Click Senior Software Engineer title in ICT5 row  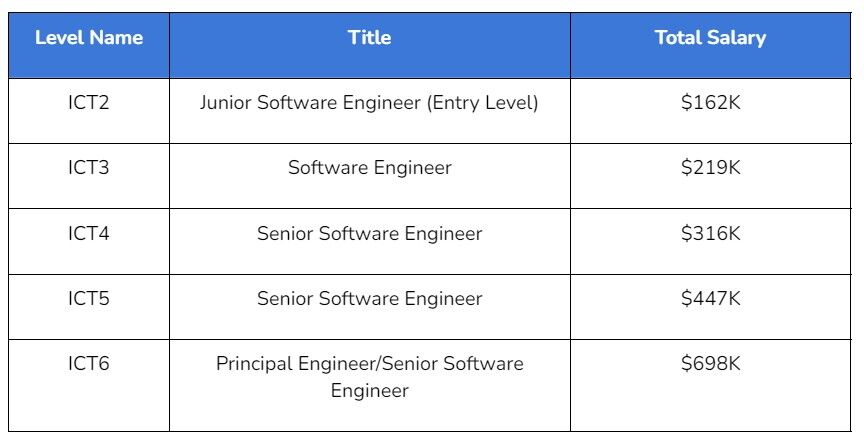[369, 299]
